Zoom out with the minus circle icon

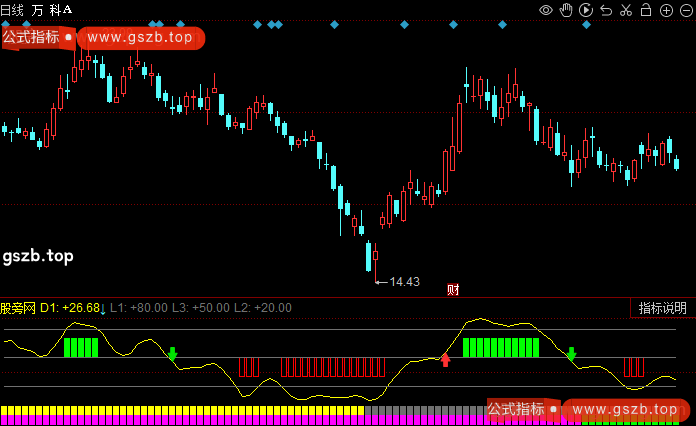[684, 10]
